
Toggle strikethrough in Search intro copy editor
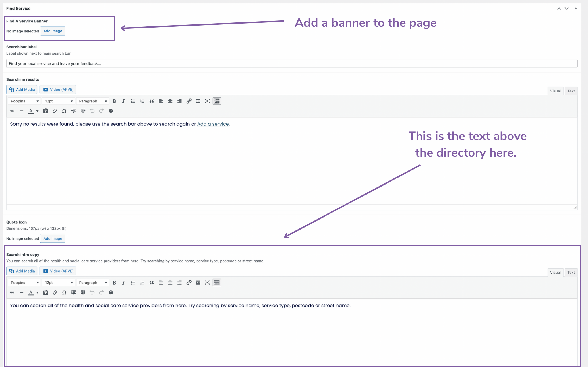point(12,292)
